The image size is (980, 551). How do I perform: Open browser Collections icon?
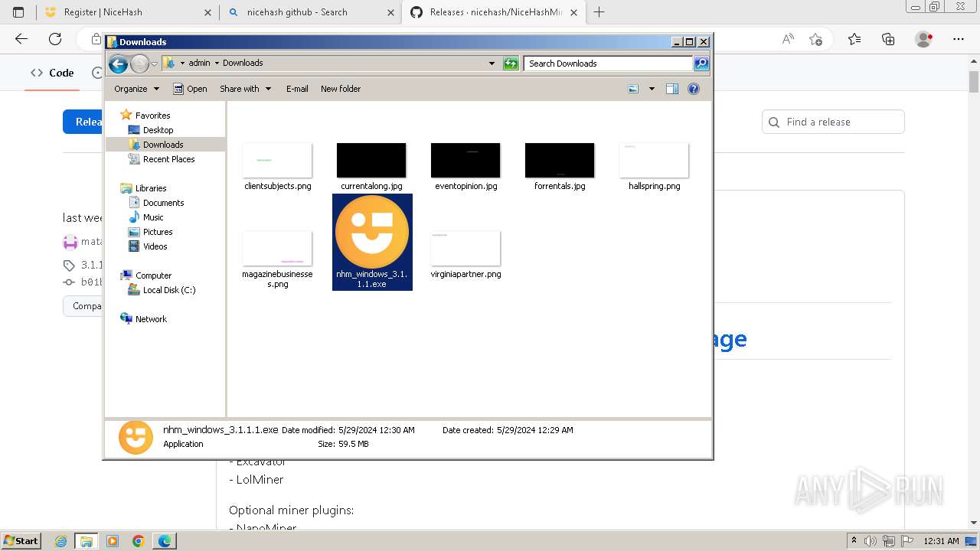[888, 39]
